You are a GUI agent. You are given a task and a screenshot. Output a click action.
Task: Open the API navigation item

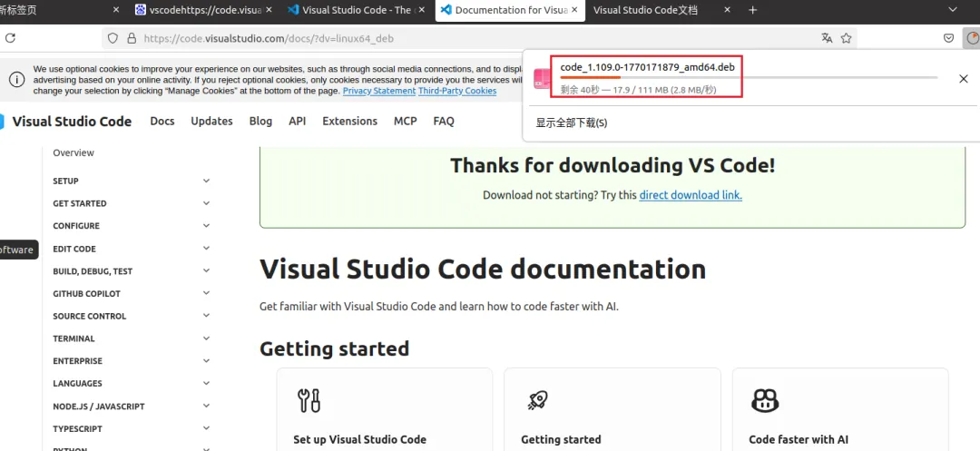pyautogui.click(x=297, y=122)
